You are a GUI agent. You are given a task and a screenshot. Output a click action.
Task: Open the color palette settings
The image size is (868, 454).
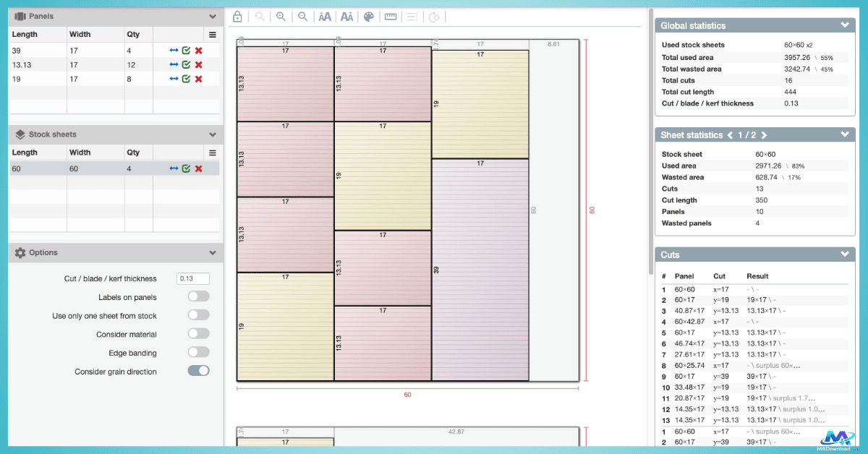tap(369, 17)
